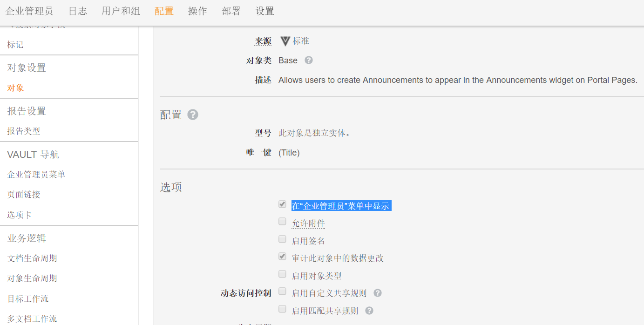
Task: Click the 来源 field label
Action: pyautogui.click(x=263, y=41)
